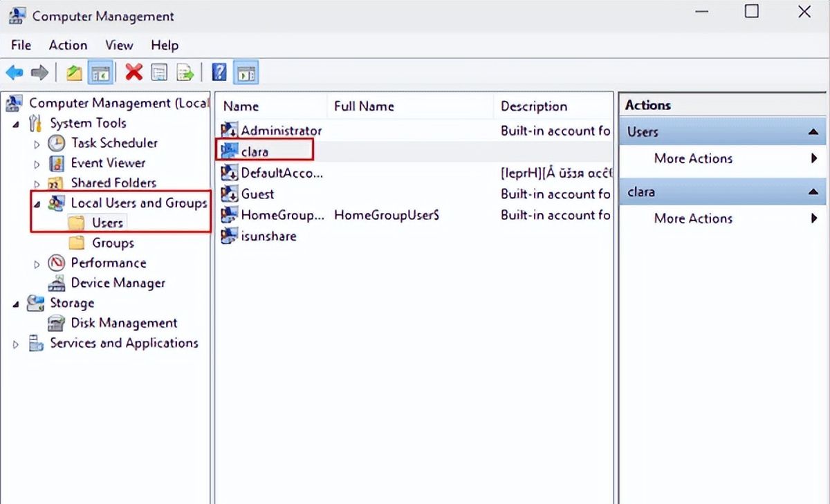Open the Action menu
The width and height of the screenshot is (830, 504).
pyautogui.click(x=68, y=45)
